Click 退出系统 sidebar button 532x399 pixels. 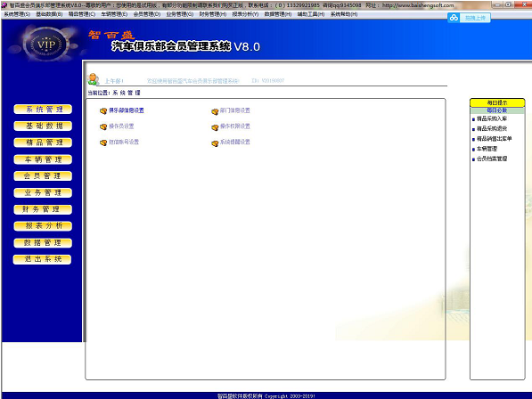(42, 259)
